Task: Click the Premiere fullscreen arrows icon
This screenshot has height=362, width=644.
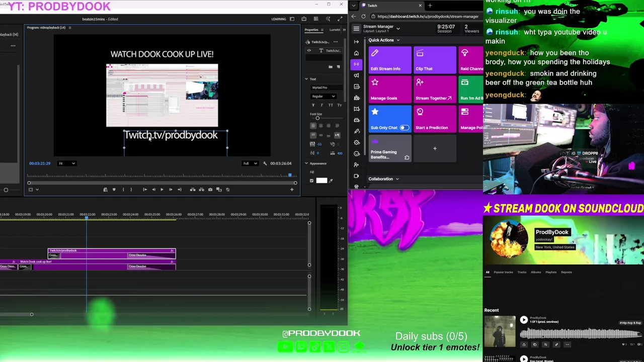Action: [x=340, y=19]
